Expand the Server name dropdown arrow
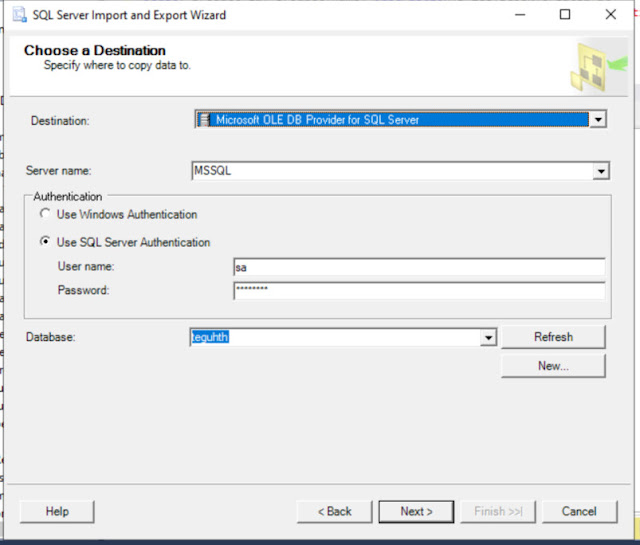Screen dimensions: 640x545 [601, 171]
